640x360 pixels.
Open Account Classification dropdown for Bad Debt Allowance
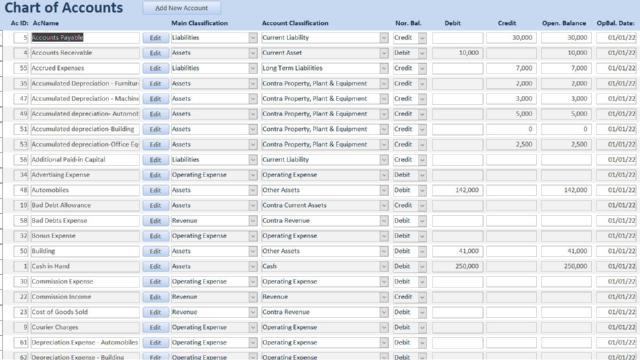coord(384,205)
